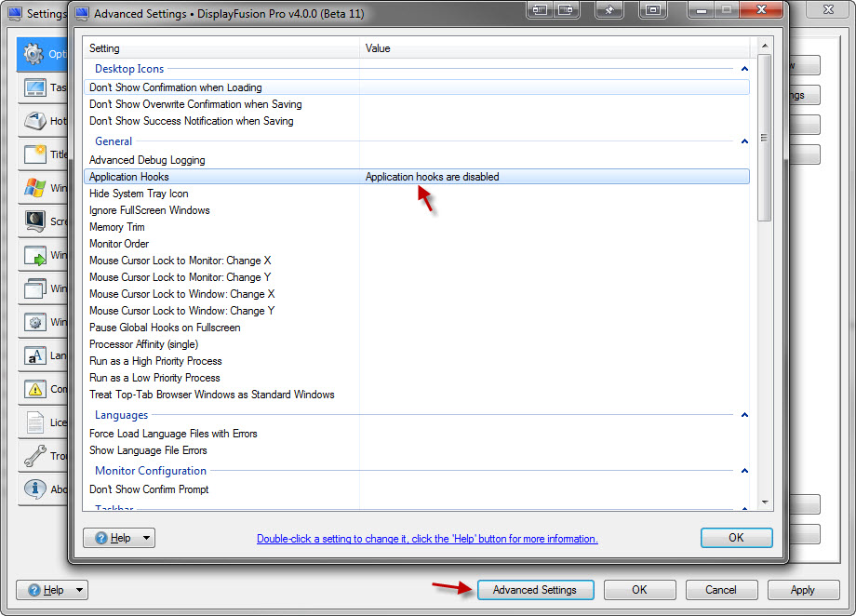Open Help dropdown in Advanced Settings dialog
Screen dimensions: 856x616
119,538
